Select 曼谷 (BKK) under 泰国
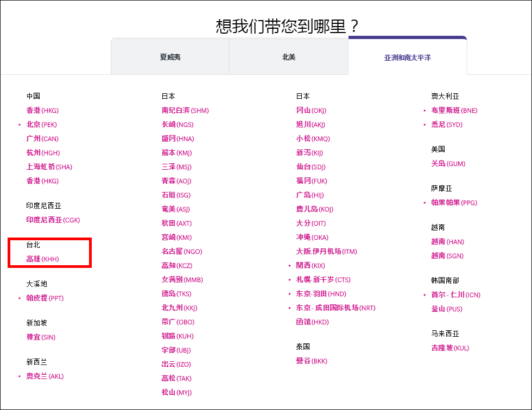The image size is (532, 410). click(311, 361)
